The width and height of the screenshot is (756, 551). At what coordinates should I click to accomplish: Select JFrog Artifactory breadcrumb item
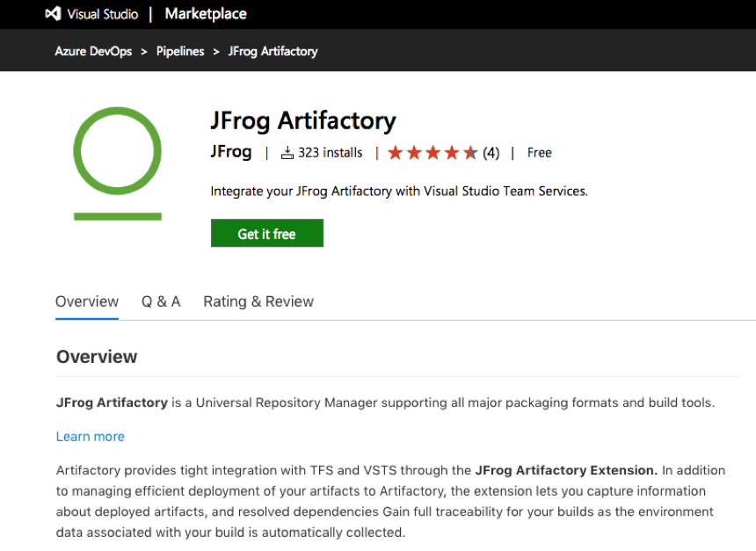(x=273, y=51)
